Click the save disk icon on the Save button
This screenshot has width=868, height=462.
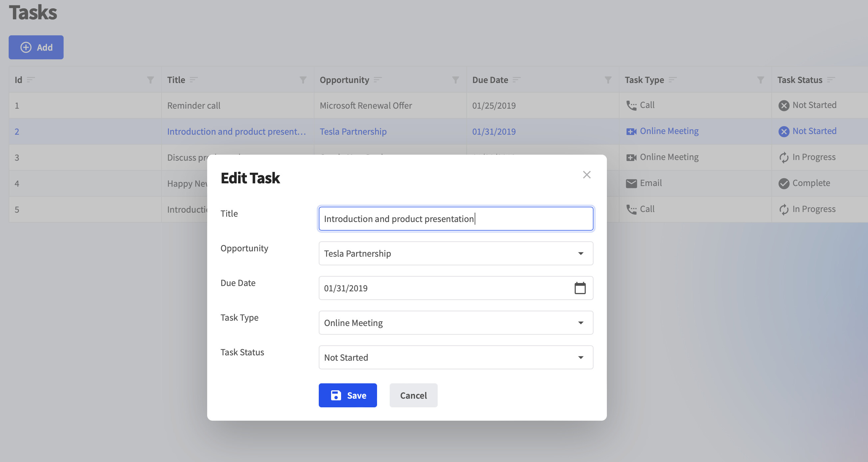(336, 395)
